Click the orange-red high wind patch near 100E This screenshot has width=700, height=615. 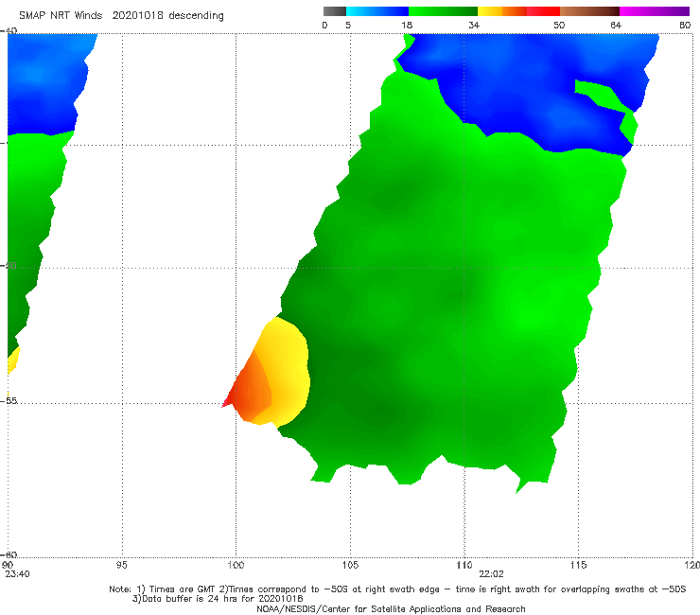tap(252, 393)
